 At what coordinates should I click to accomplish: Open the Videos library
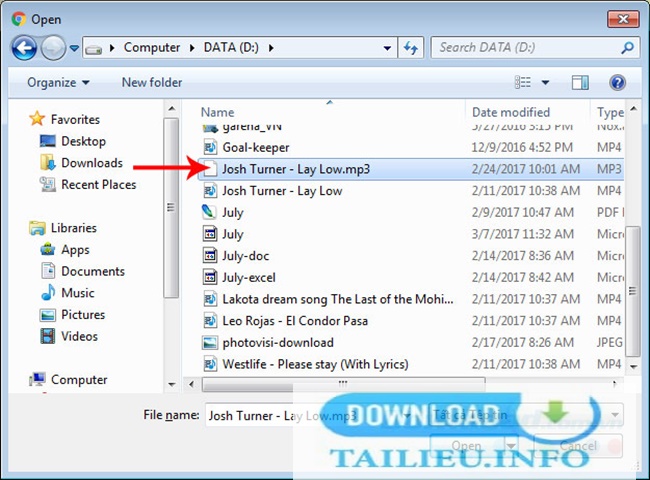point(79,336)
